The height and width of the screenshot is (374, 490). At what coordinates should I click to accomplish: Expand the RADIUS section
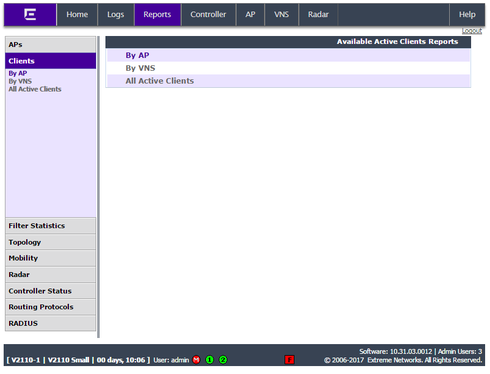click(x=50, y=323)
